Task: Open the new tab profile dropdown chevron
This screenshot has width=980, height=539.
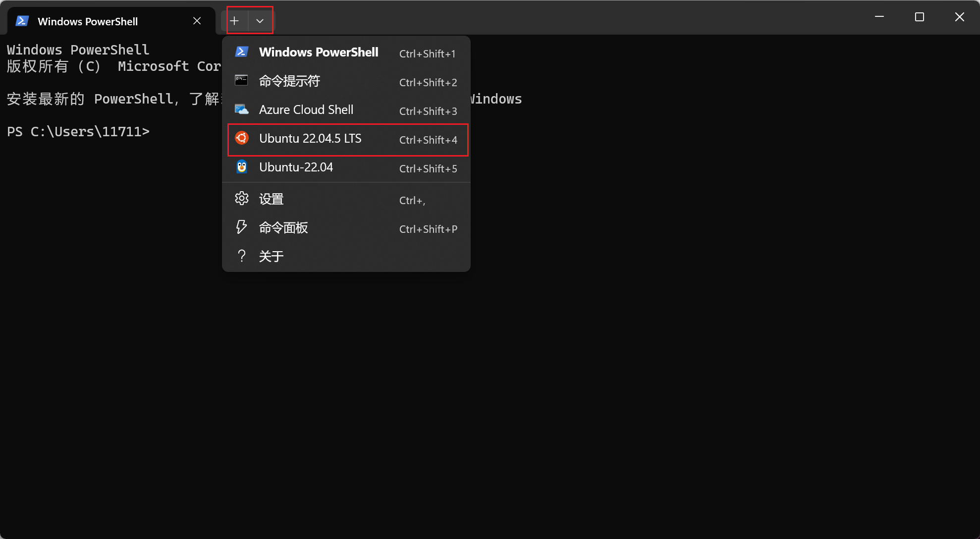Action: (260, 20)
